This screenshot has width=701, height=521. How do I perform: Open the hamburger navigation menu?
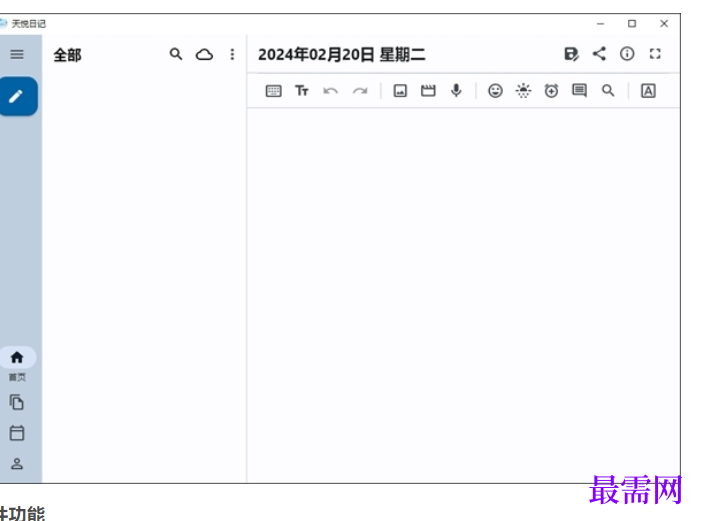17,55
